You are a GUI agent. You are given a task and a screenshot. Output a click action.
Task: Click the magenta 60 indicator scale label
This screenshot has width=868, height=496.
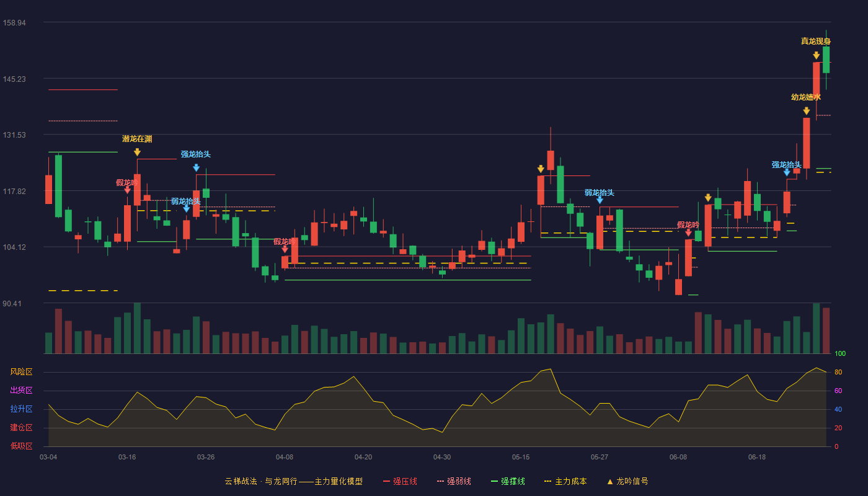coord(838,391)
